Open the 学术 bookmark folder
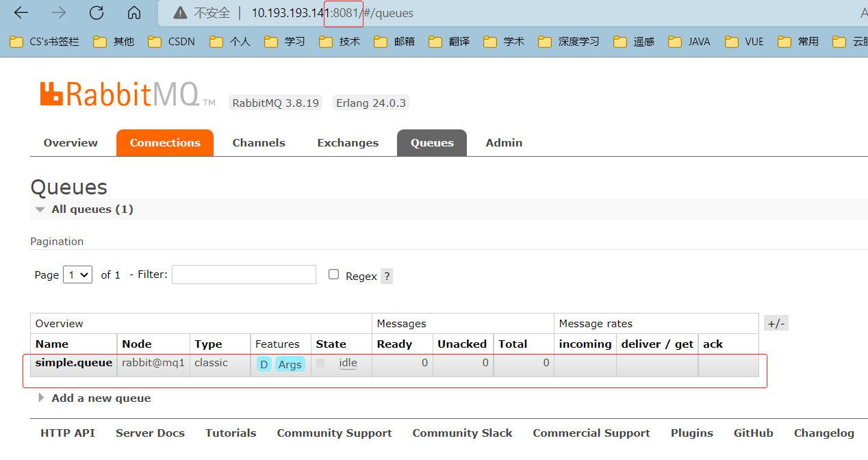The image size is (868, 460). pyautogui.click(x=504, y=42)
